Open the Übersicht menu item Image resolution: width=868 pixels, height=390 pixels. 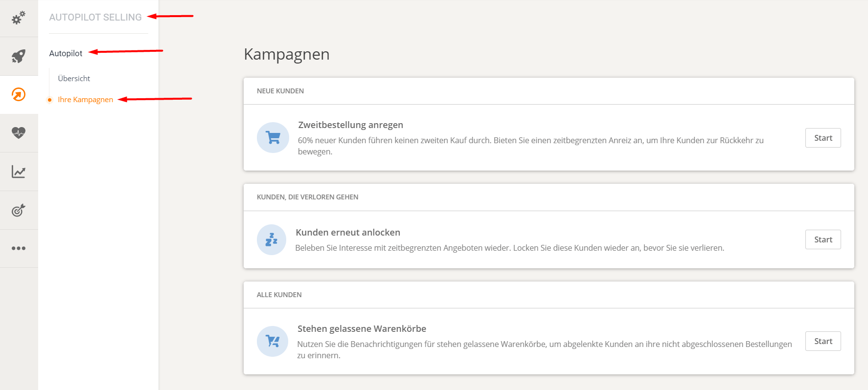[74, 78]
